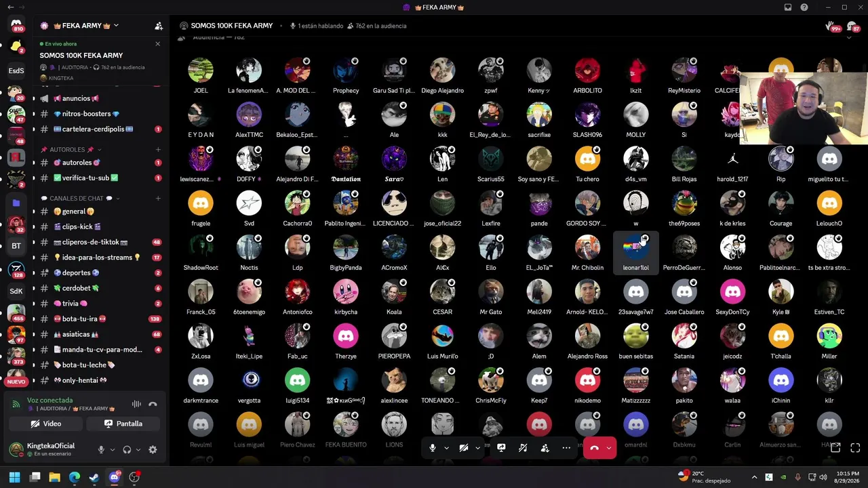Image resolution: width=868 pixels, height=488 pixels.
Task: Add channel to AUTOROLES category
Action: [158, 149]
